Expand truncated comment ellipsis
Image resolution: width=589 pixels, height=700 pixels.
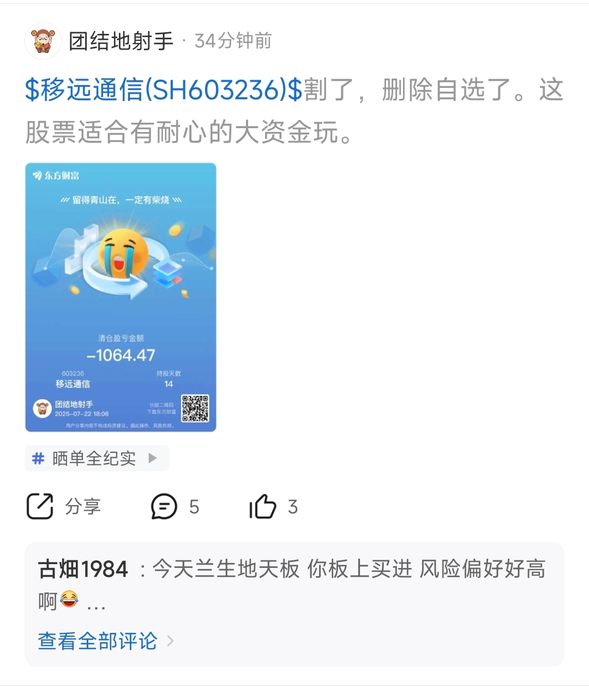pyautogui.click(x=96, y=606)
